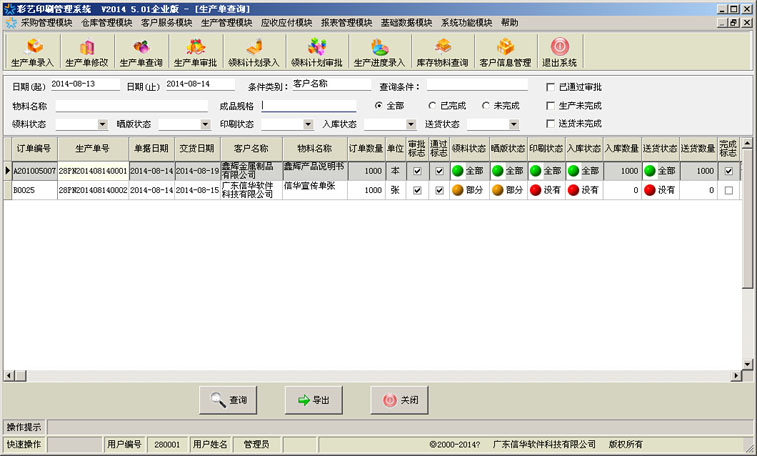The height and width of the screenshot is (456, 757).
Task: Open 生产管理模块 menu
Action: pos(226,23)
